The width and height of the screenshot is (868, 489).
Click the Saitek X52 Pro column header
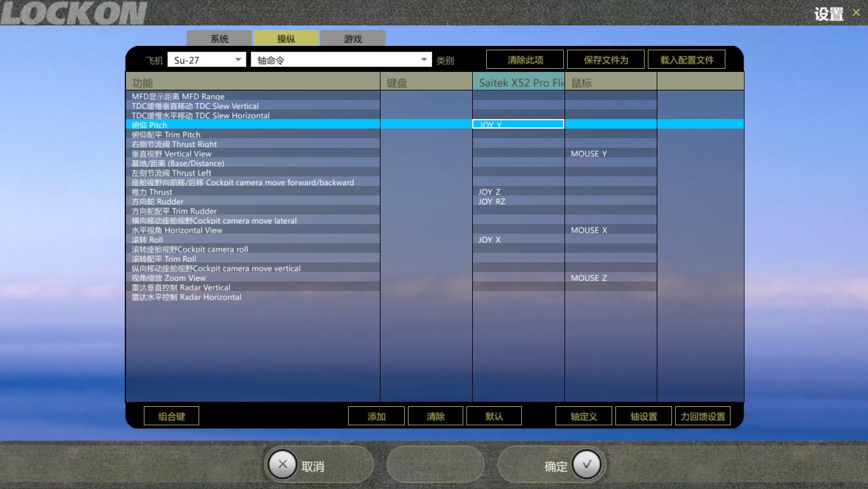(x=518, y=81)
